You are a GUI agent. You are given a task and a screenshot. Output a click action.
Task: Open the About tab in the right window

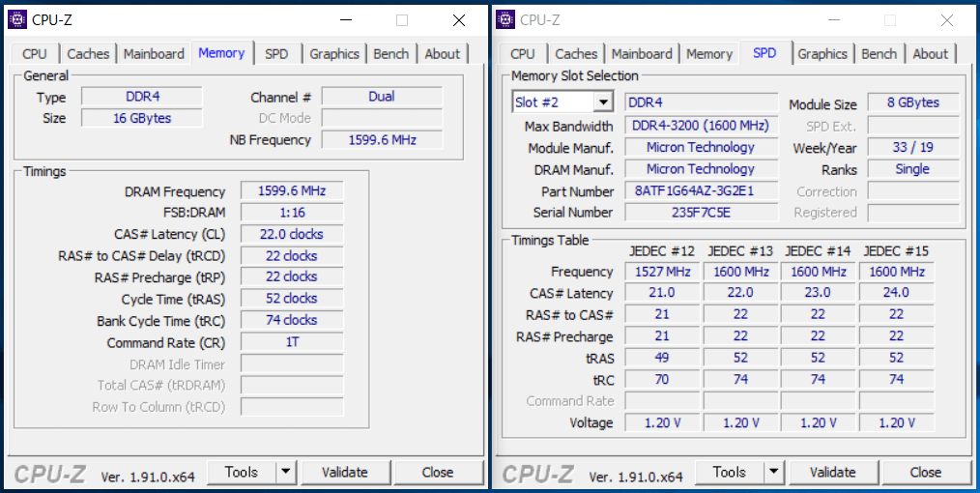[x=931, y=54]
